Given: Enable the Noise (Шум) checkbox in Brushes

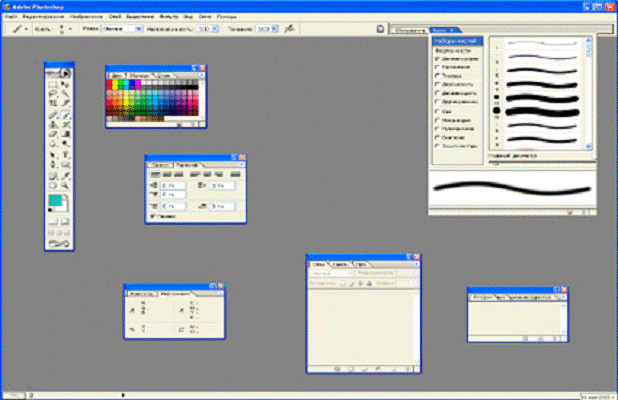Looking at the screenshot, I should [437, 112].
